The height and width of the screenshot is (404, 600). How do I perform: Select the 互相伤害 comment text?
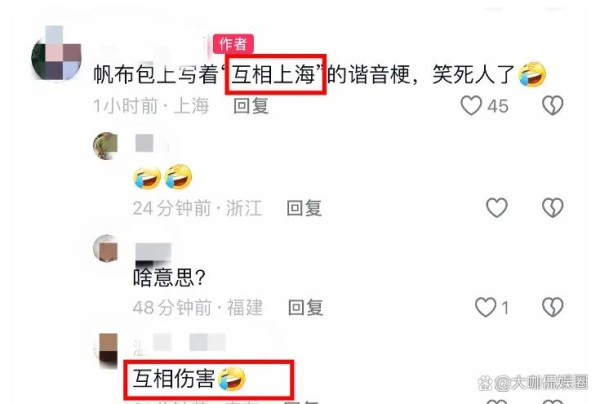tap(173, 379)
